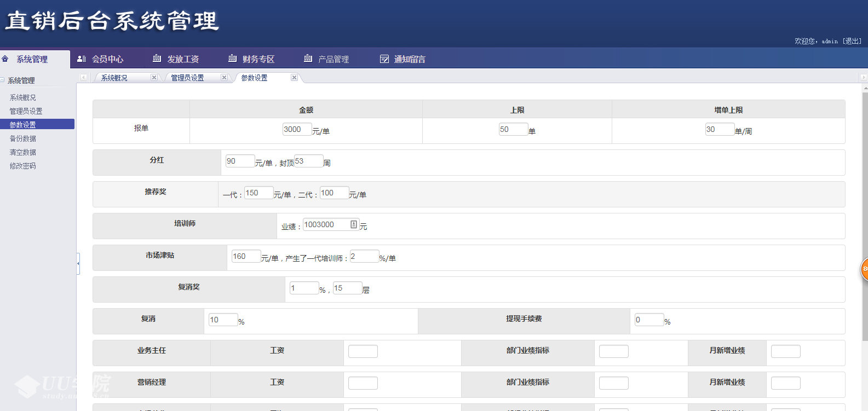Select the 参数设置 tab
868x411 pixels.
point(255,78)
